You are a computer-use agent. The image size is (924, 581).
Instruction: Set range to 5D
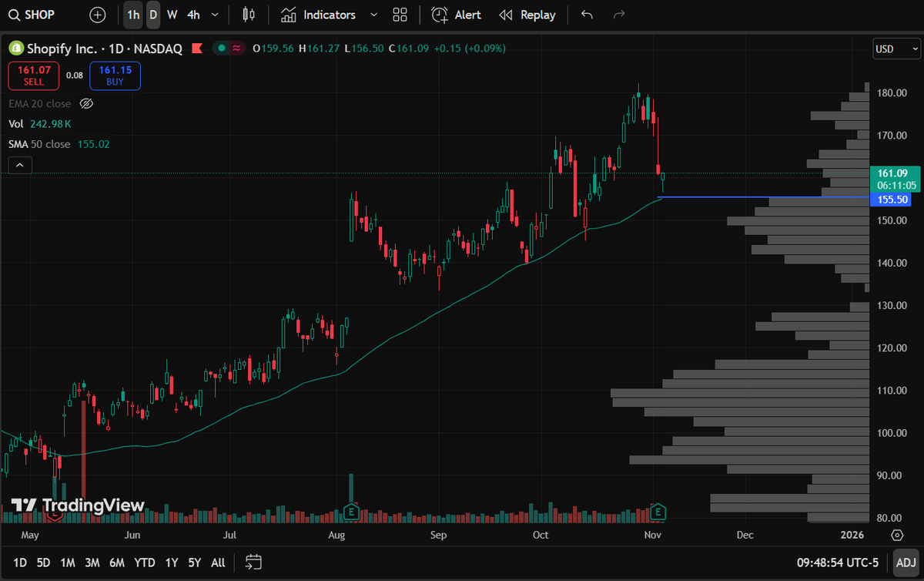44,563
